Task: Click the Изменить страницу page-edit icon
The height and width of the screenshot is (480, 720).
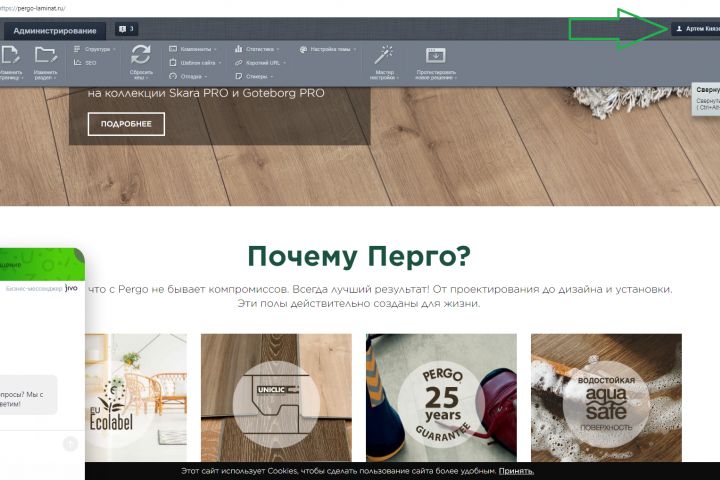Action: 10,55
